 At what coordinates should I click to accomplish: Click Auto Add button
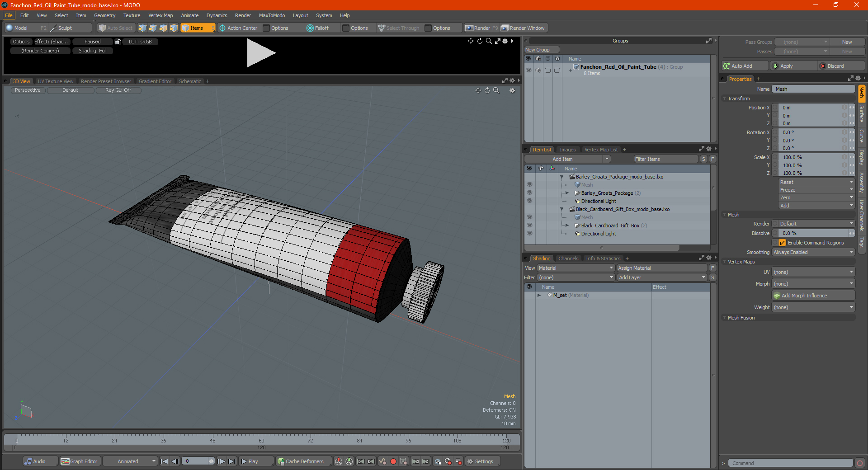(x=745, y=66)
